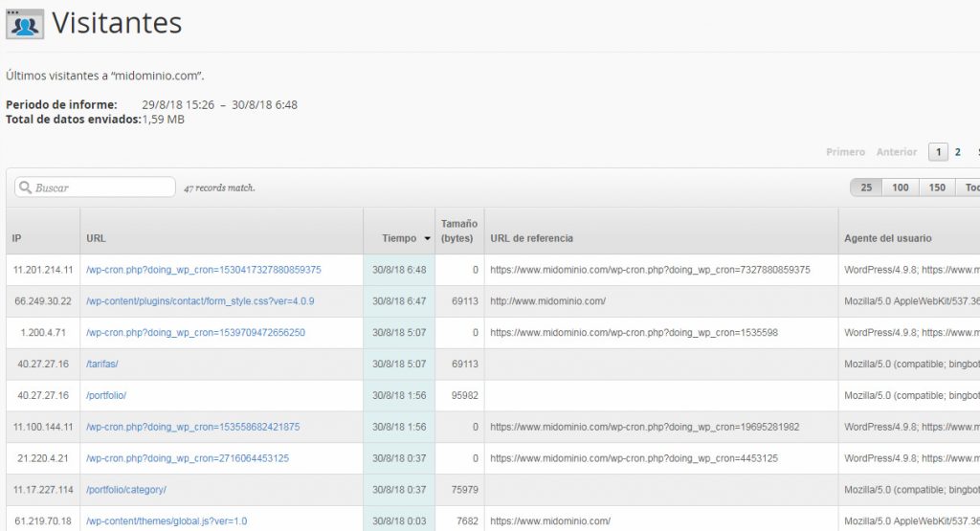Open the /tarifas/ URL link

coord(102,365)
